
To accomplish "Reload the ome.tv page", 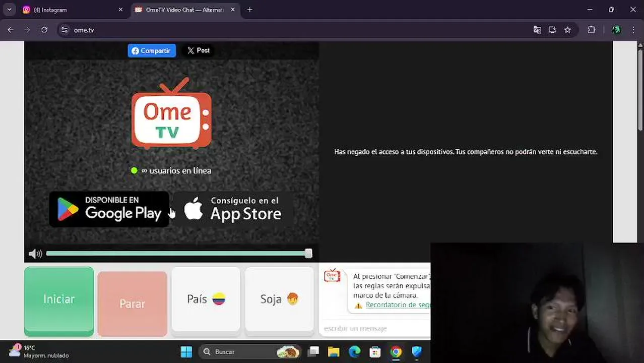I will click(x=44, y=30).
